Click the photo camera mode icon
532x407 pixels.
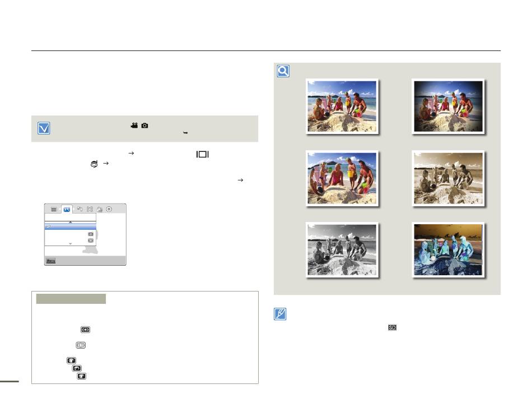(x=144, y=126)
